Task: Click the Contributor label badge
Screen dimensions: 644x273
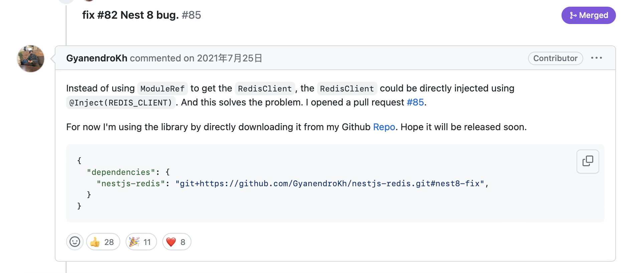Action: click(x=555, y=58)
